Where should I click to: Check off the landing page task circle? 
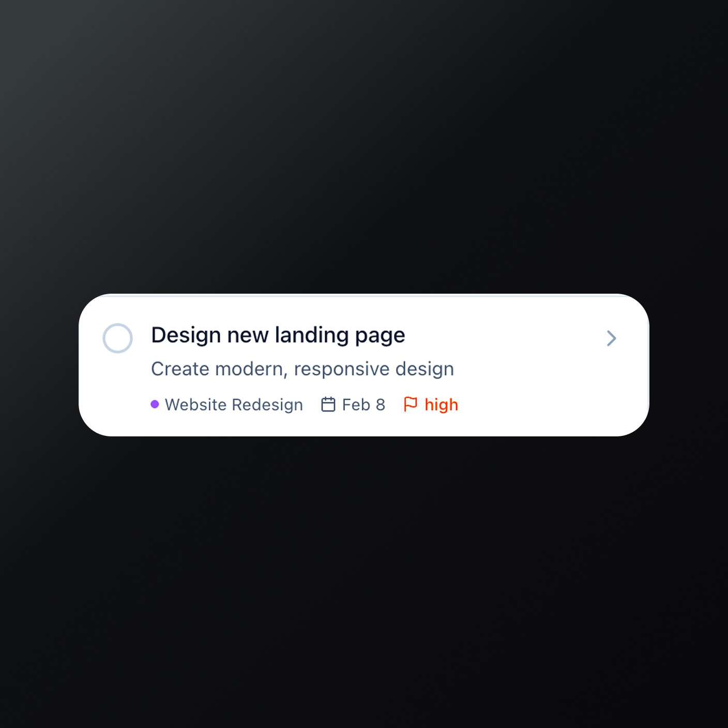[118, 338]
